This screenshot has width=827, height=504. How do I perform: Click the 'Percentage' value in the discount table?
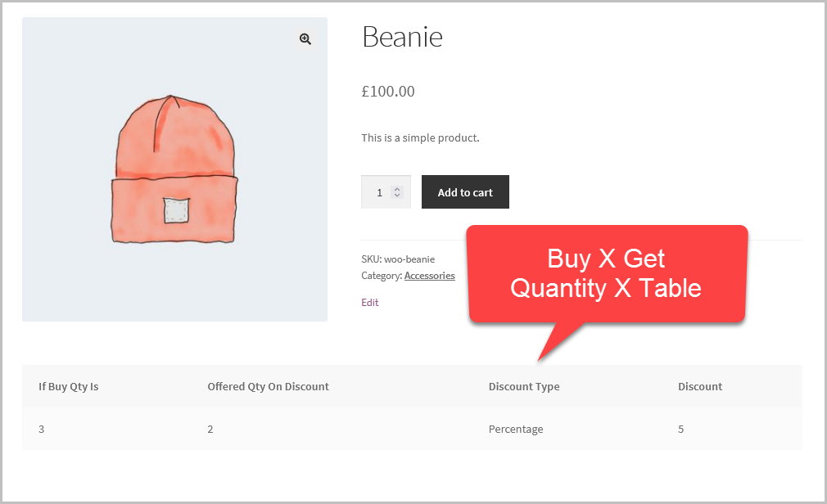tap(516, 429)
